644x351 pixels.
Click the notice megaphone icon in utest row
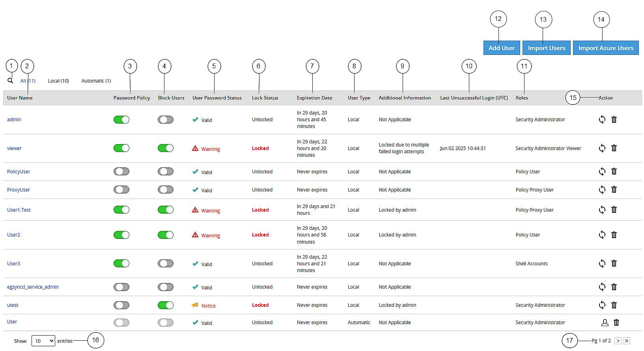(x=195, y=305)
